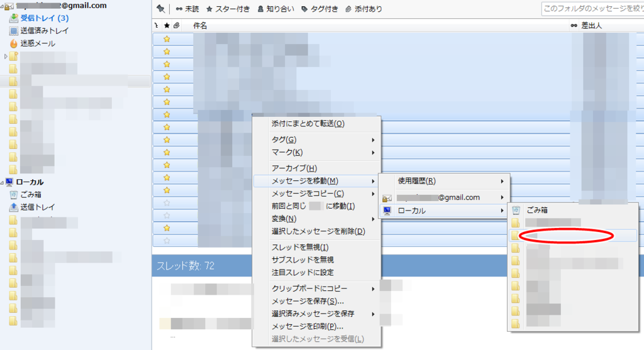Select アーカイブ(H) in context menu
644x350 pixels.
pyautogui.click(x=316, y=168)
